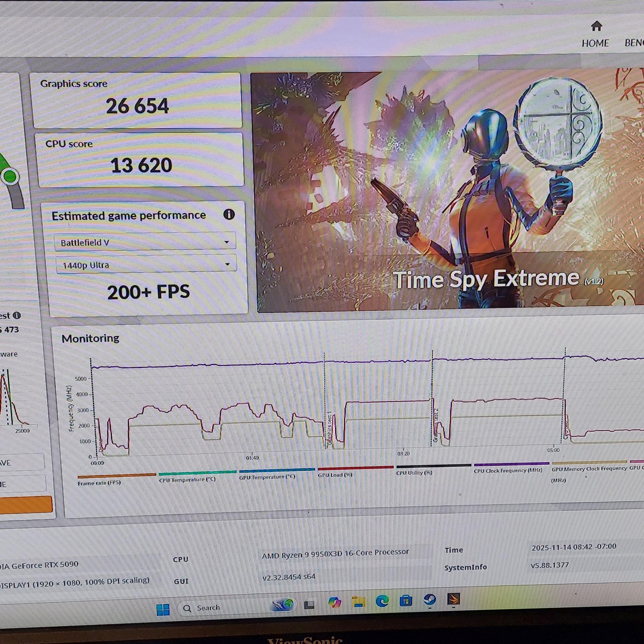Viewport: 644px width, 644px height.
Task: Click the 3DMark icon in the taskbar
Action: pyautogui.click(x=453, y=599)
